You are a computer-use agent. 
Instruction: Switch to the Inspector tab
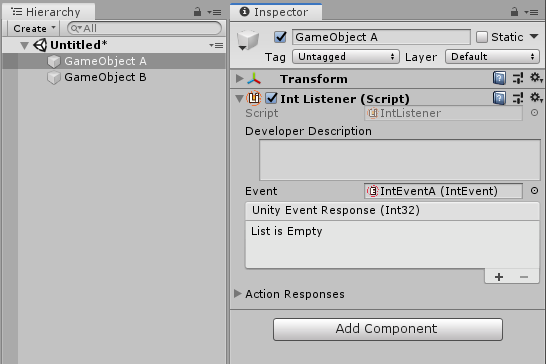tap(276, 12)
